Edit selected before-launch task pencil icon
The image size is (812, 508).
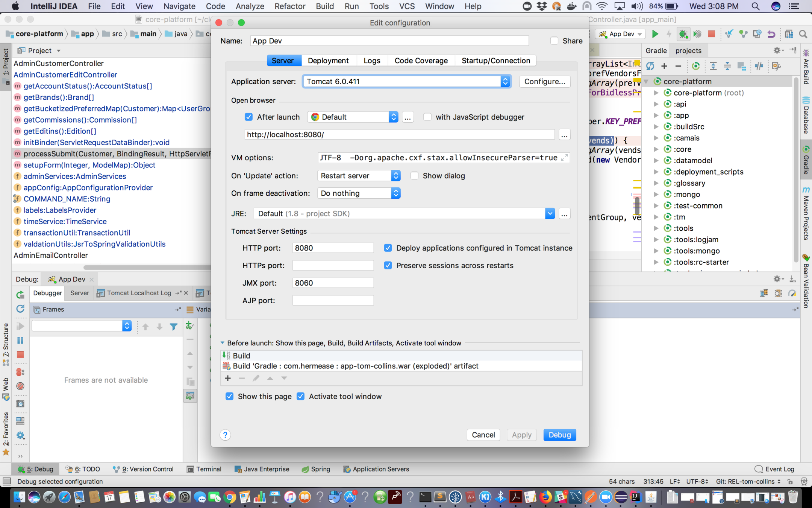(x=256, y=378)
